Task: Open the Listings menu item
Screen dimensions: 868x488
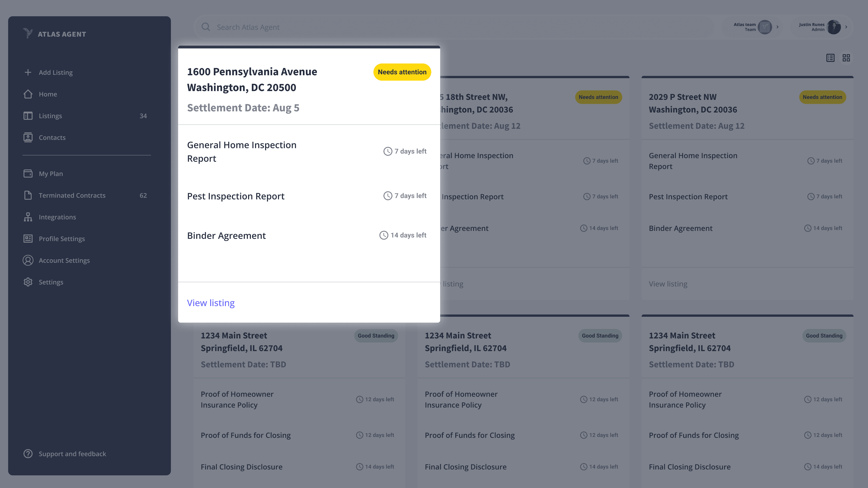Action: pos(50,116)
